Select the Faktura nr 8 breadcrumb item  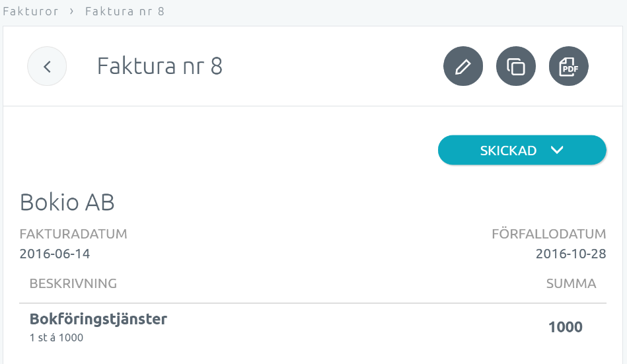point(124,11)
